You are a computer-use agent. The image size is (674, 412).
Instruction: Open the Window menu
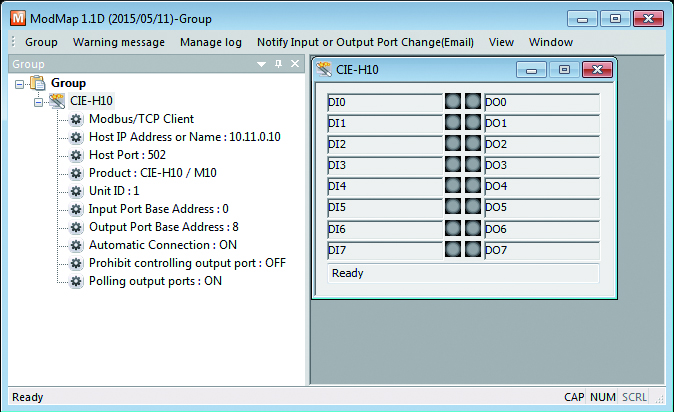(551, 42)
